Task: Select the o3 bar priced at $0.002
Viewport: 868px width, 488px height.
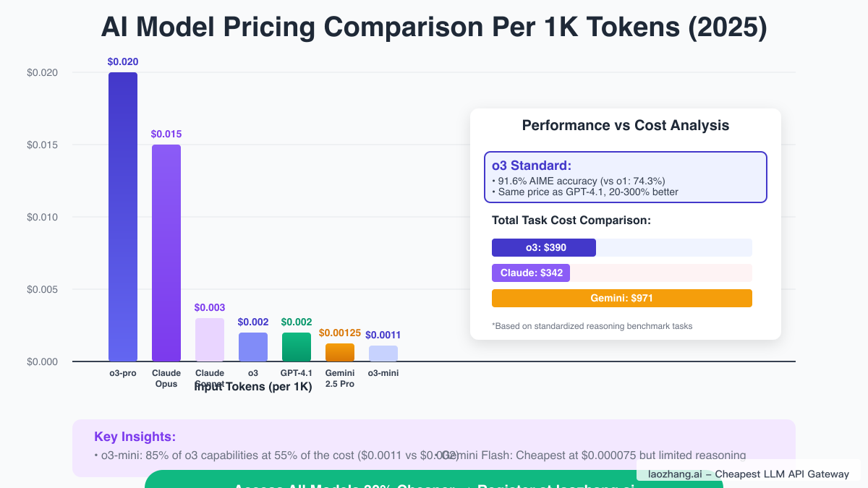Action: coord(253,347)
